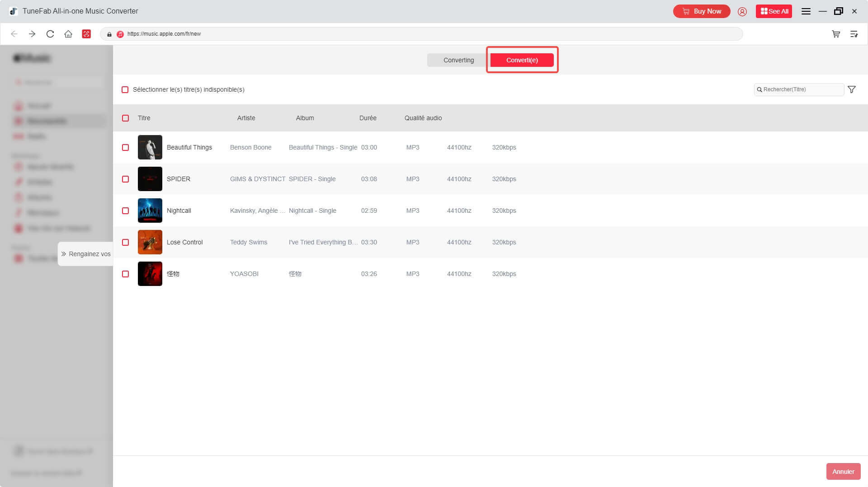Click artist GIMS & DYSTINCT

[258, 179]
